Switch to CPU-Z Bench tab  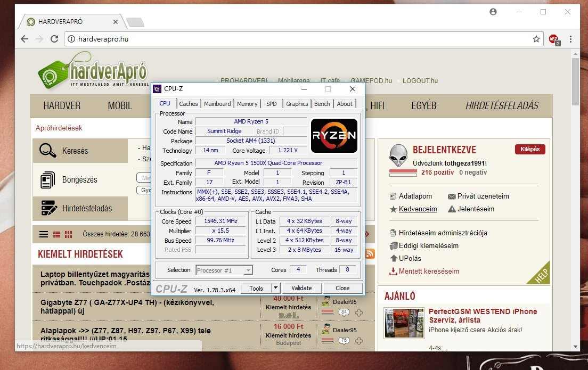[x=322, y=104]
